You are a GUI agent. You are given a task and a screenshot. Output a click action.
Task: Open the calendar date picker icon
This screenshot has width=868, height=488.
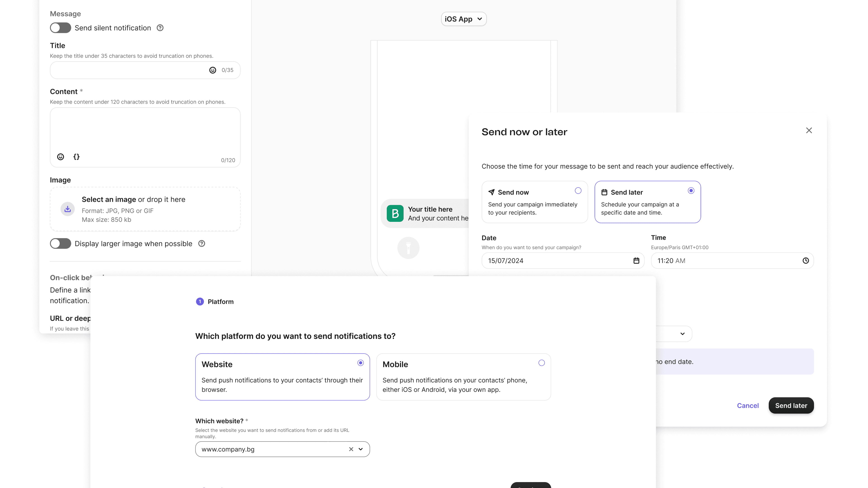[x=636, y=261]
